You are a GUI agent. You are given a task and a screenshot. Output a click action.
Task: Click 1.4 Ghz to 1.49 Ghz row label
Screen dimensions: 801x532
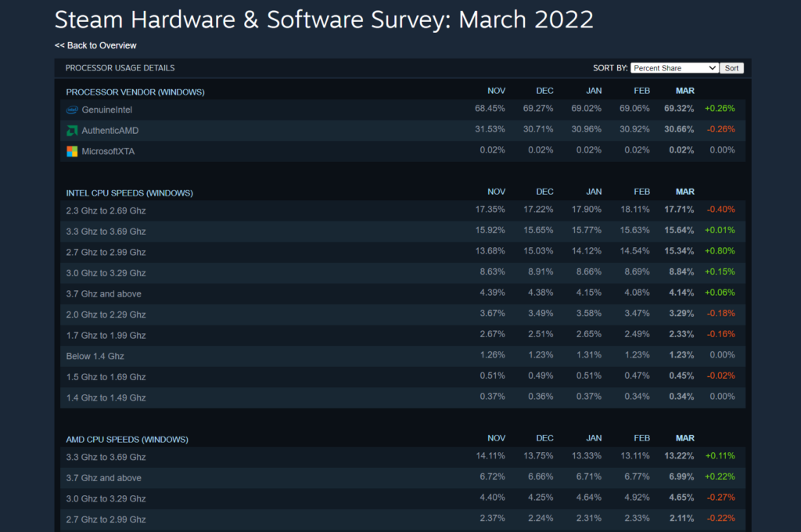[106, 398]
